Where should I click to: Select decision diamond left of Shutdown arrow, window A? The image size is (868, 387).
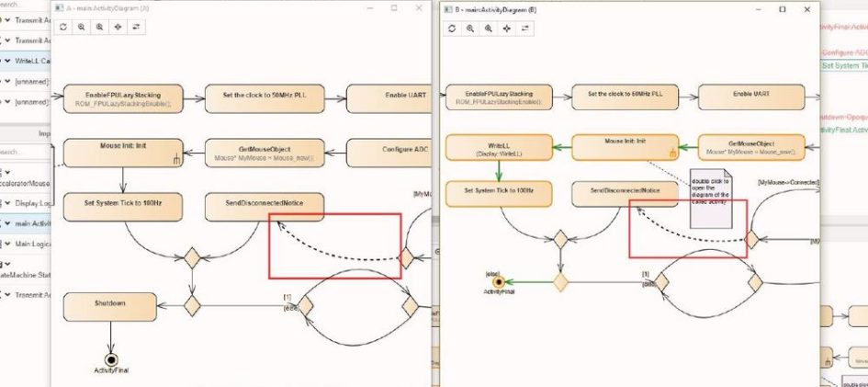[192, 305]
